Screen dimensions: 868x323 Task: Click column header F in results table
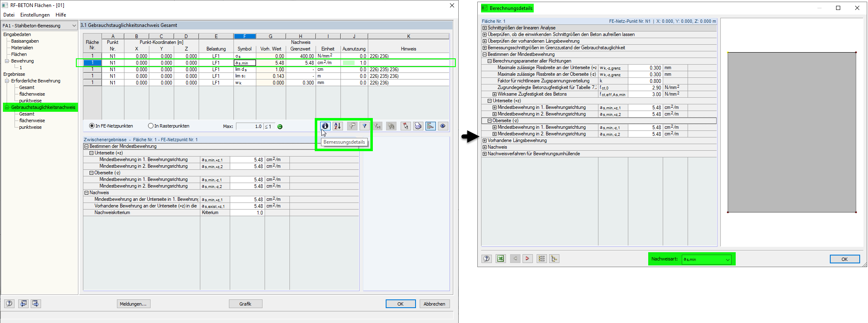point(245,36)
